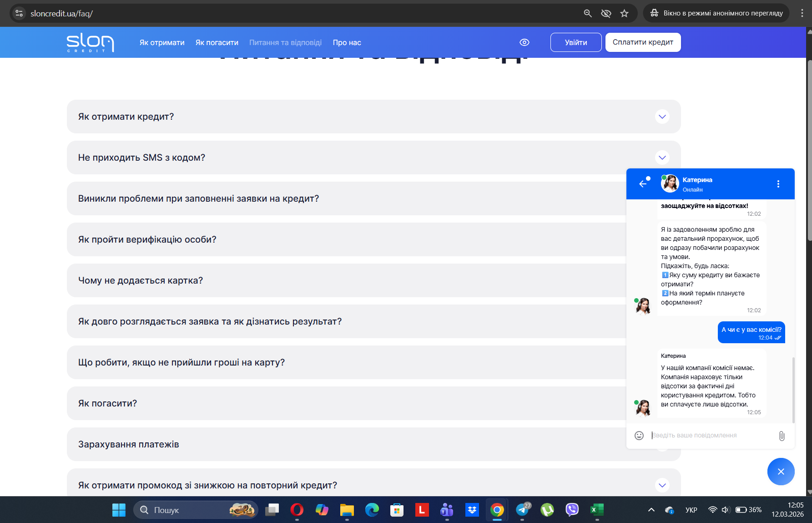Click the taskbar Пошук search box
The image size is (812, 523).
(x=196, y=510)
